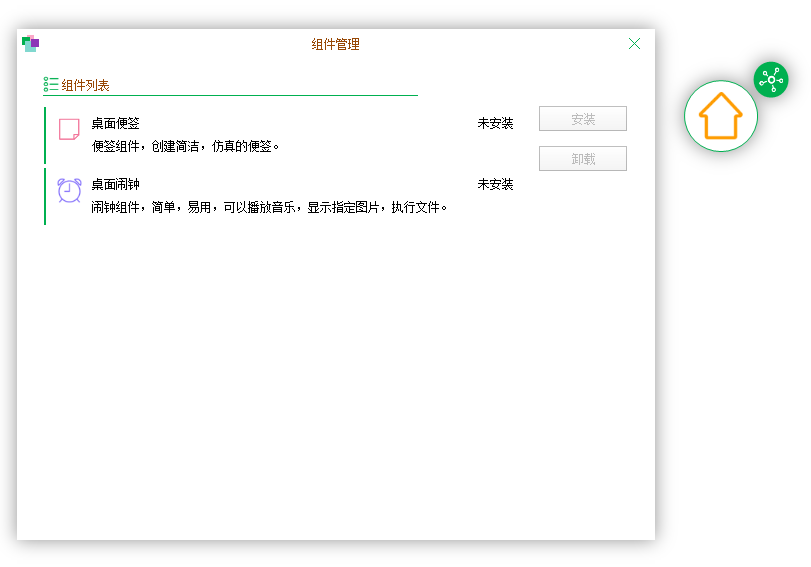The width and height of the screenshot is (811, 567).
Task: Click the 组件列表 list icon
Action: coord(51,84)
